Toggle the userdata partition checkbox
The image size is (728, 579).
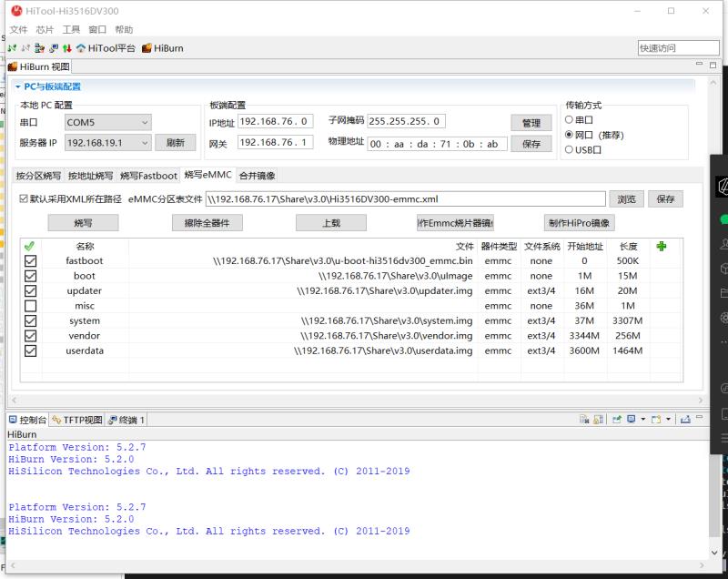point(31,350)
